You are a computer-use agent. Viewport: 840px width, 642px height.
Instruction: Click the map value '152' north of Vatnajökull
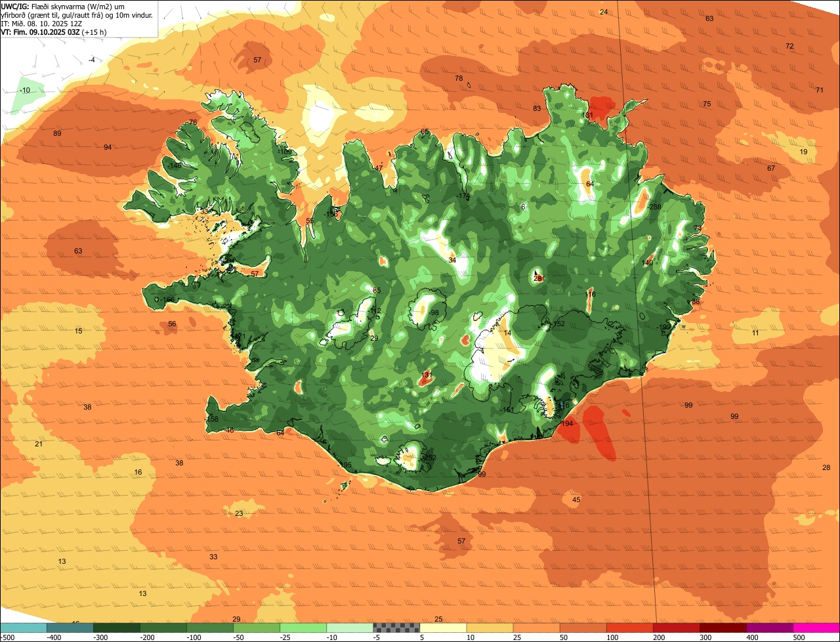(558, 324)
